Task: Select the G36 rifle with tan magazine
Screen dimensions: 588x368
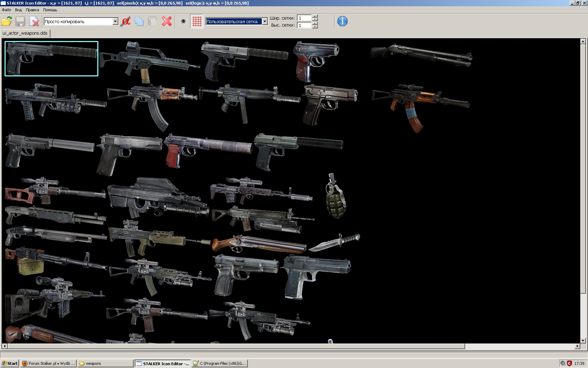Action: [x=149, y=62]
